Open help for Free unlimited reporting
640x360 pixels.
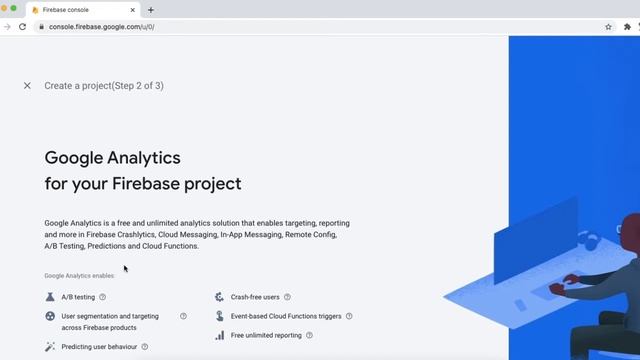click(x=309, y=335)
